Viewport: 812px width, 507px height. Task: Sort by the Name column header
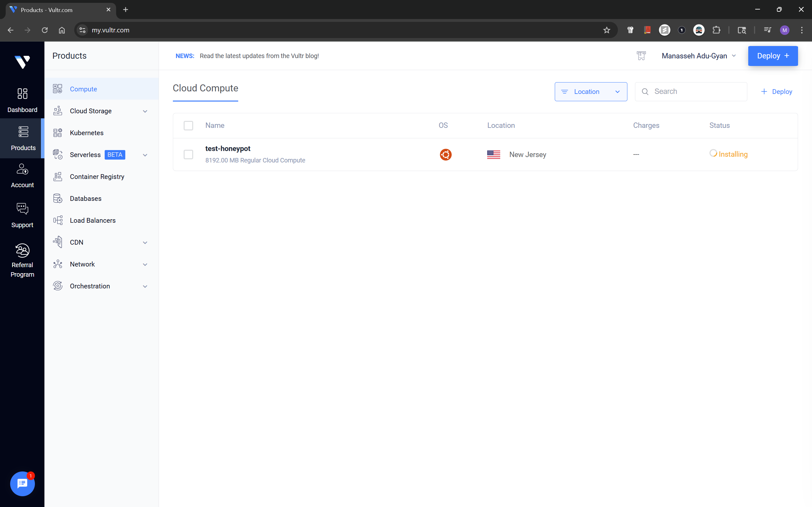point(215,125)
